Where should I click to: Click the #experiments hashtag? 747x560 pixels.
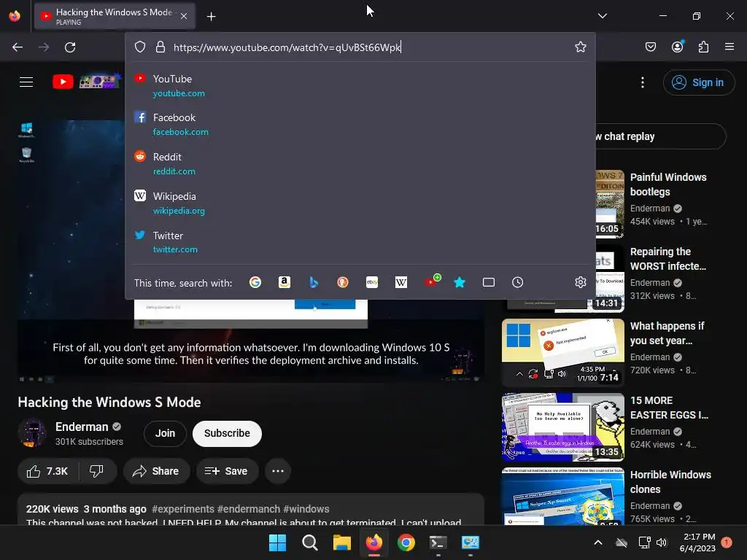(x=183, y=509)
